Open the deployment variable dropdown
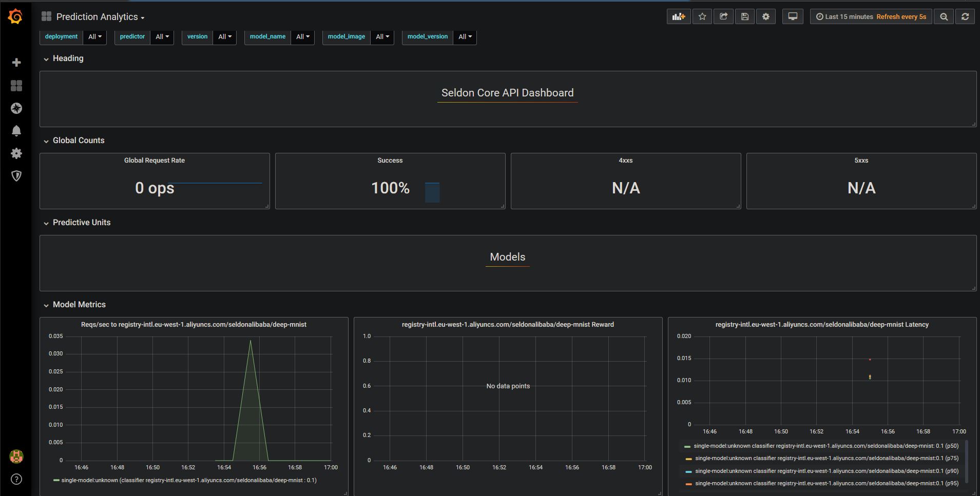Image resolution: width=980 pixels, height=496 pixels. (95, 37)
